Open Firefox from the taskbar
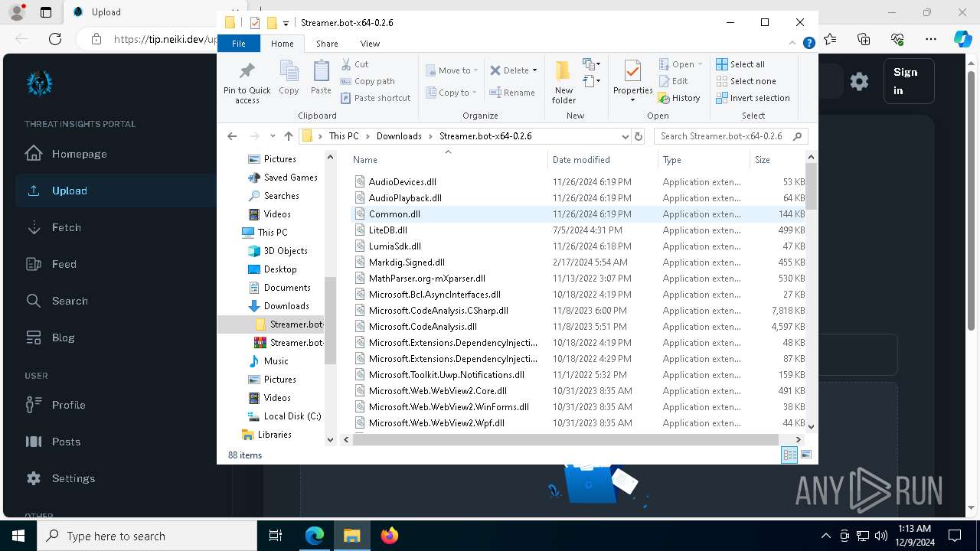 coord(390,536)
